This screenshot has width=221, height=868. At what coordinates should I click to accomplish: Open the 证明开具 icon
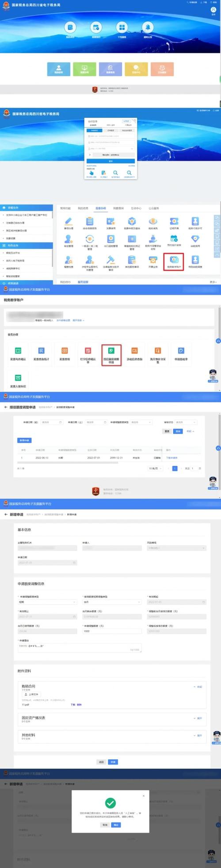point(174,224)
